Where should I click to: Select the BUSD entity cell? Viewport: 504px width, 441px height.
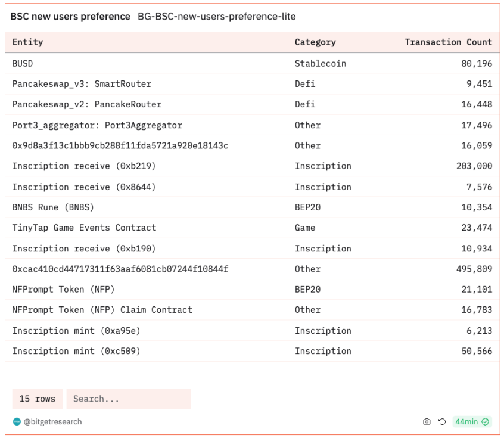pyautogui.click(x=23, y=63)
